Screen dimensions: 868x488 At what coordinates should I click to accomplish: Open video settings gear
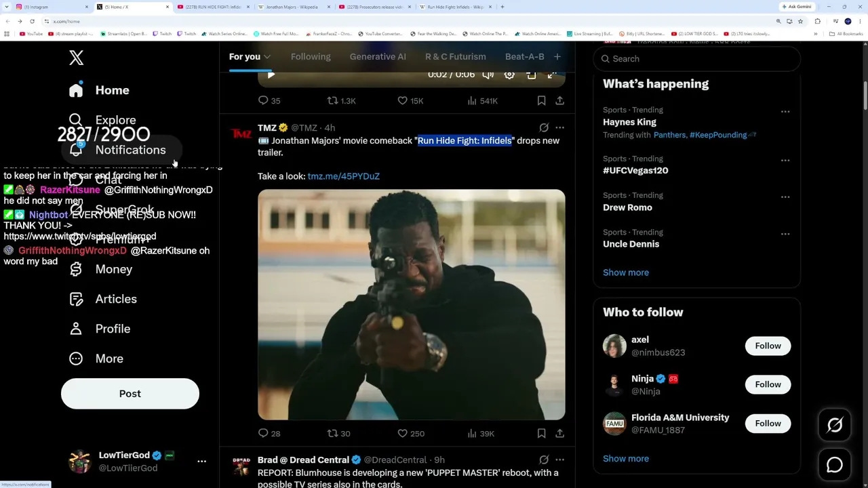coord(509,75)
